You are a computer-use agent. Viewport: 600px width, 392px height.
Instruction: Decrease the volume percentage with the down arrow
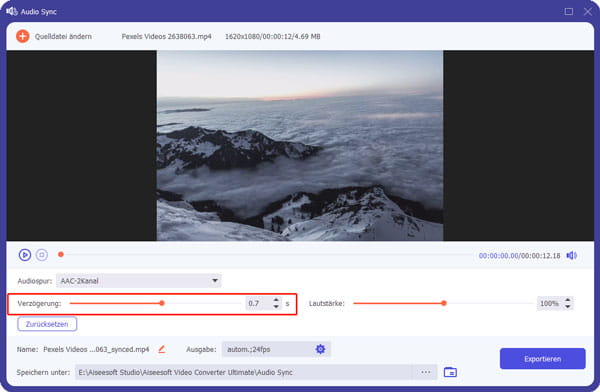[x=568, y=307]
